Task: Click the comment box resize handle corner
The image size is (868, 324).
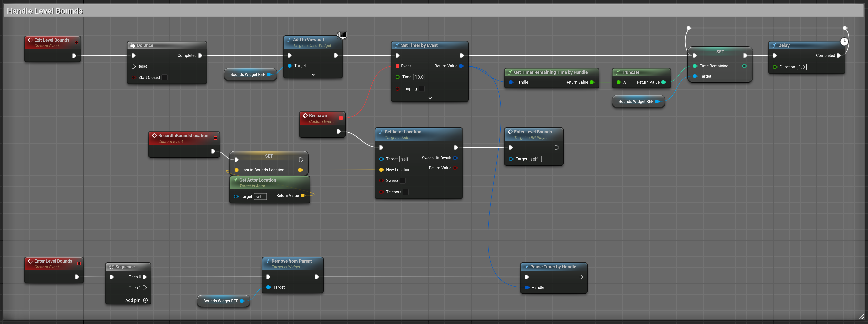Action: pos(861,316)
